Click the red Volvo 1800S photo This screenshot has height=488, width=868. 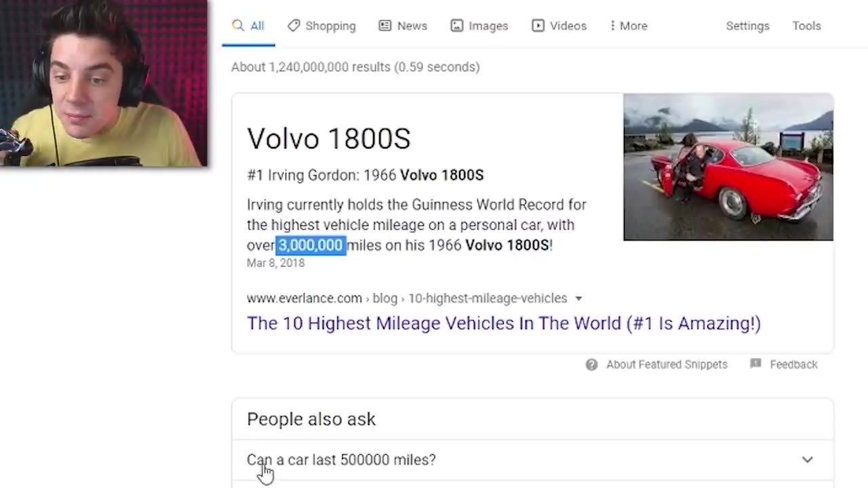[x=728, y=167]
